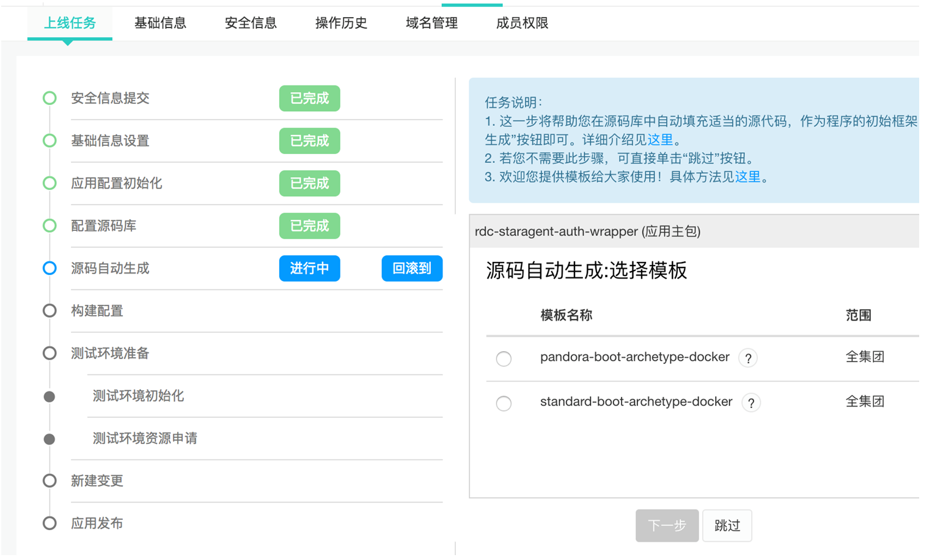
Task: Select the 测试环境准备 step label
Action: click(x=110, y=354)
